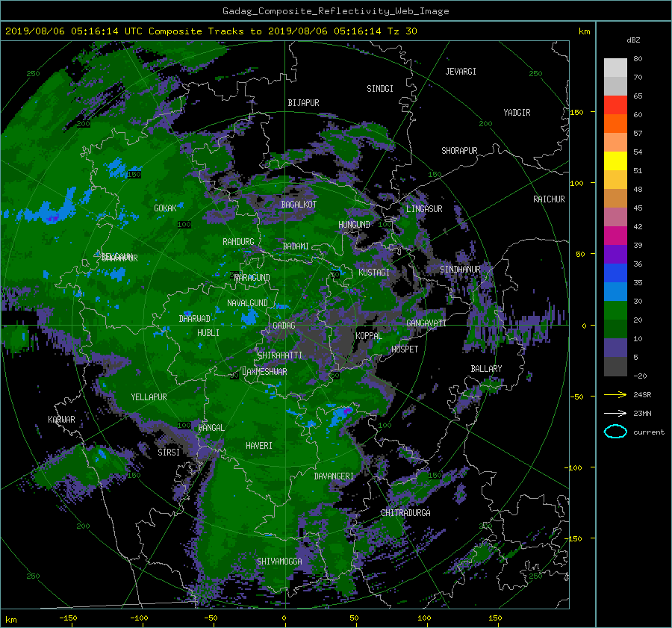
Task: Click the JEVARGI city label
Action: 461,72
